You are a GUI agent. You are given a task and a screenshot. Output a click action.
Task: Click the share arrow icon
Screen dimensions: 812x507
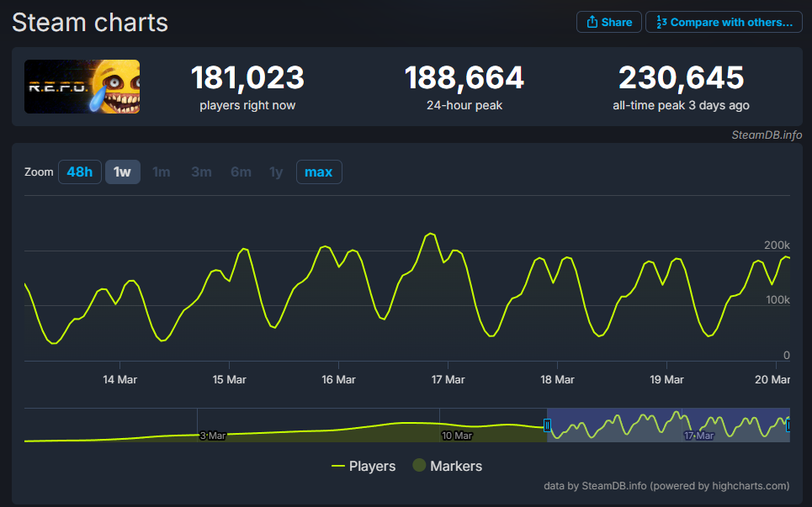pyautogui.click(x=592, y=22)
